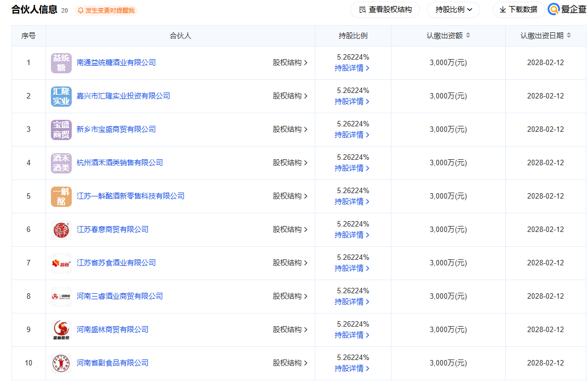Screen dimensions: 588x383
Task: Expand 股权结构 for 河南省副食品
Action: click(x=290, y=363)
